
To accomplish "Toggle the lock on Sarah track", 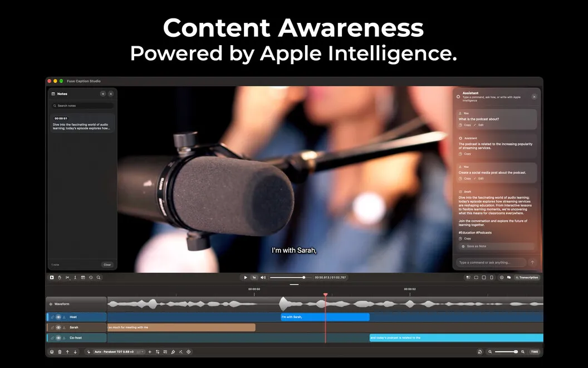I will coord(52,327).
